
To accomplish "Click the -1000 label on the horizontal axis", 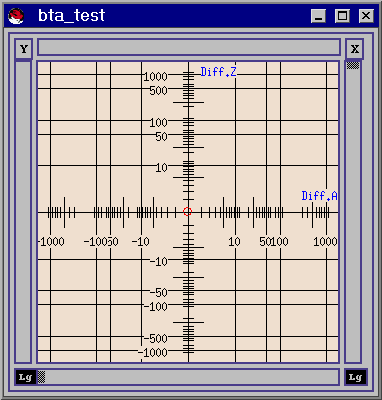I will 52,242.
